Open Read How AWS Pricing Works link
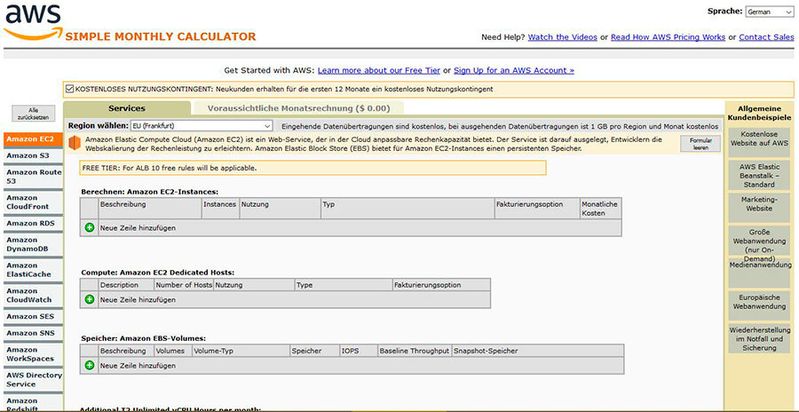The image size is (799, 412). tap(668, 37)
